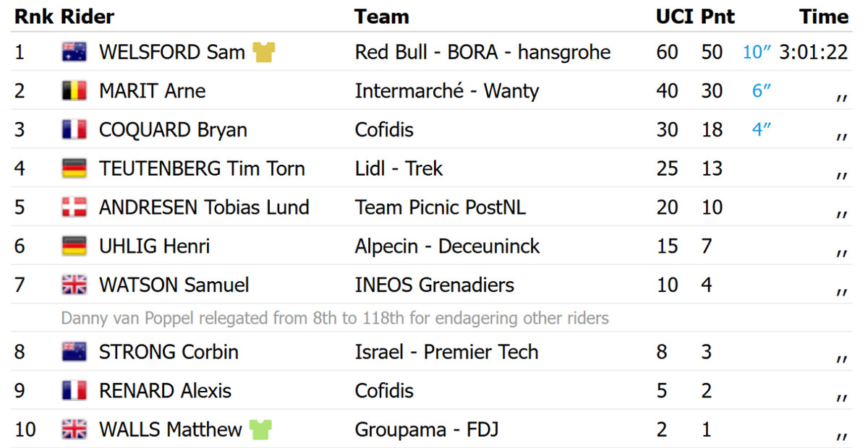Open COQUARD Bryan's rider page
Screen dimensions: 868x448
click(173, 130)
